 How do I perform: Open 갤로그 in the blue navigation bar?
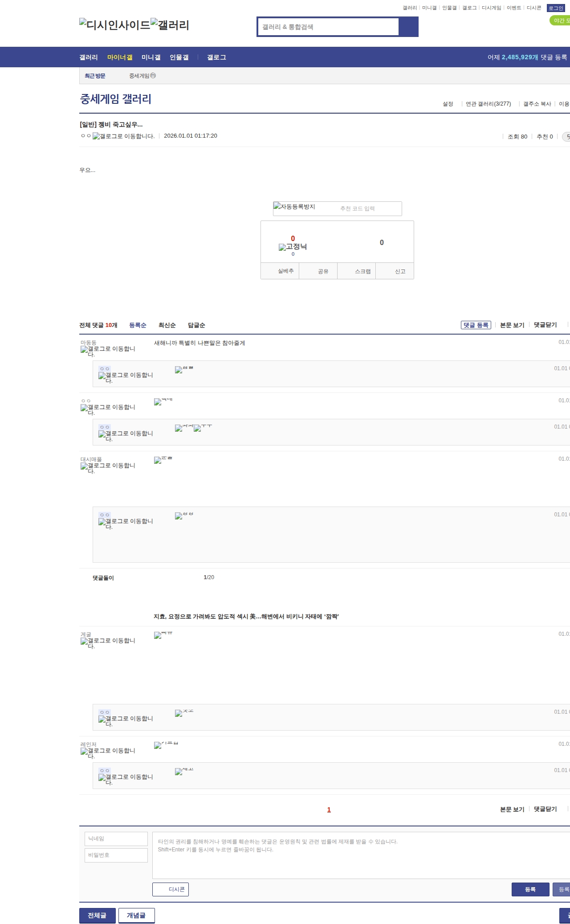(x=216, y=57)
